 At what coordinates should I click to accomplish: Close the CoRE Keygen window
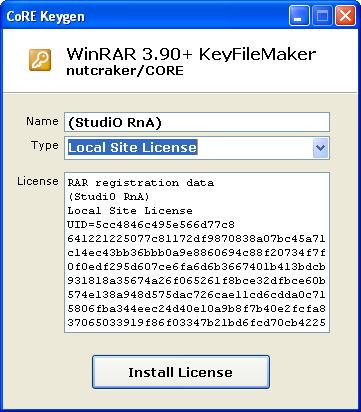[345, 16]
